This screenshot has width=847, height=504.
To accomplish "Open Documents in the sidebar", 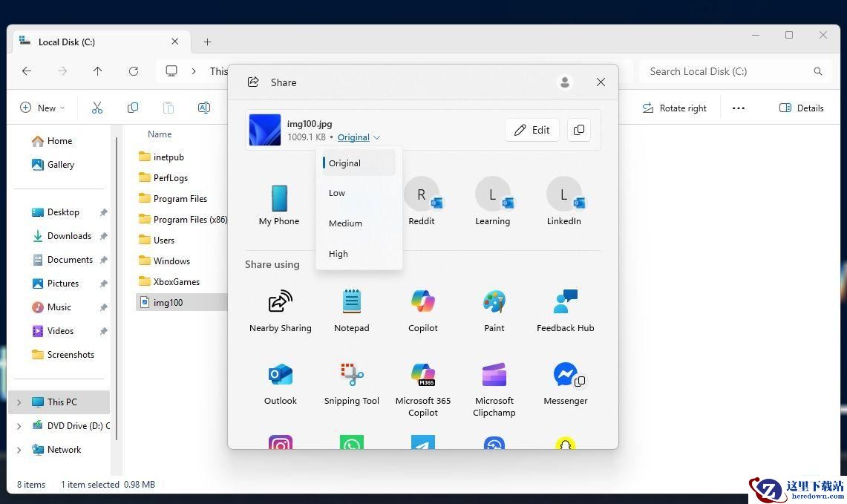I will pos(62,260).
